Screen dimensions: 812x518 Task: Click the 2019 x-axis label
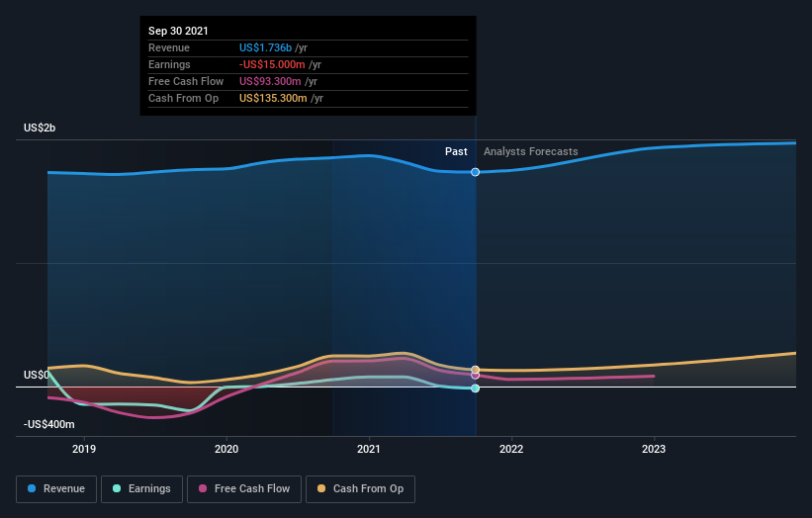pyautogui.click(x=84, y=449)
